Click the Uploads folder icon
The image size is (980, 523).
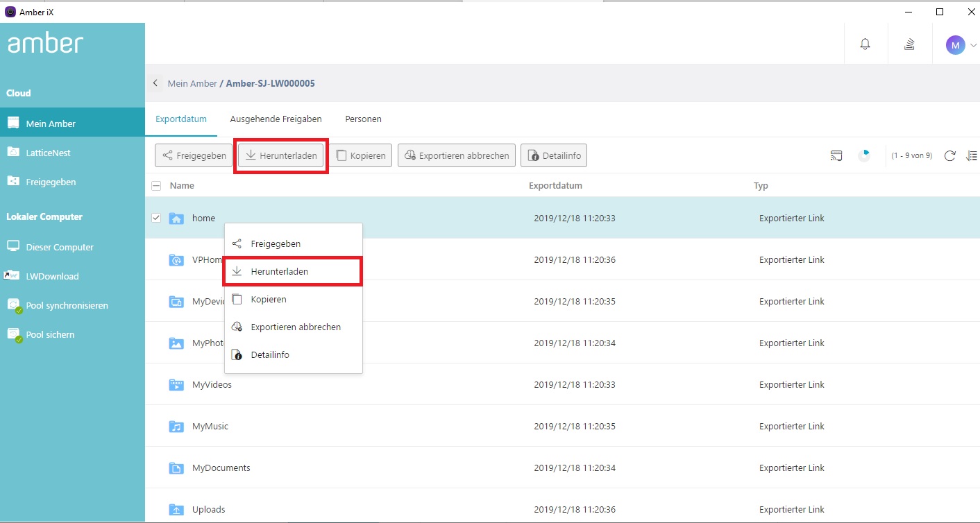[176, 510]
